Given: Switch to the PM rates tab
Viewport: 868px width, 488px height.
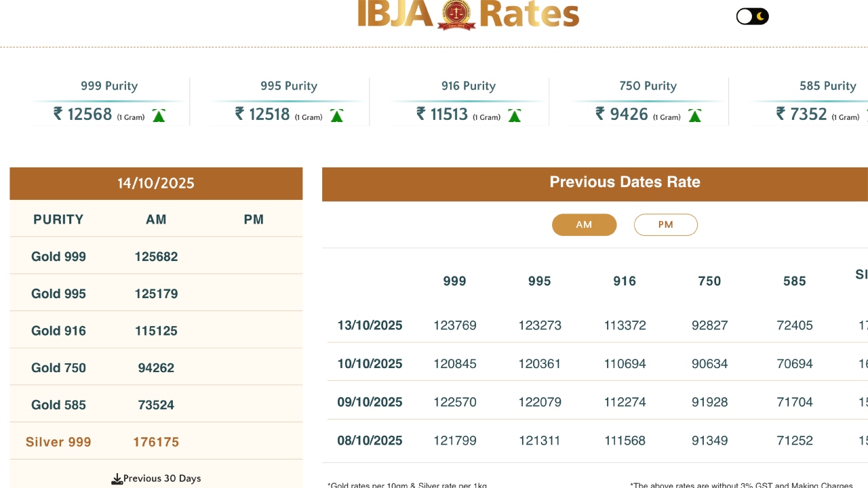Looking at the screenshot, I should (x=665, y=225).
